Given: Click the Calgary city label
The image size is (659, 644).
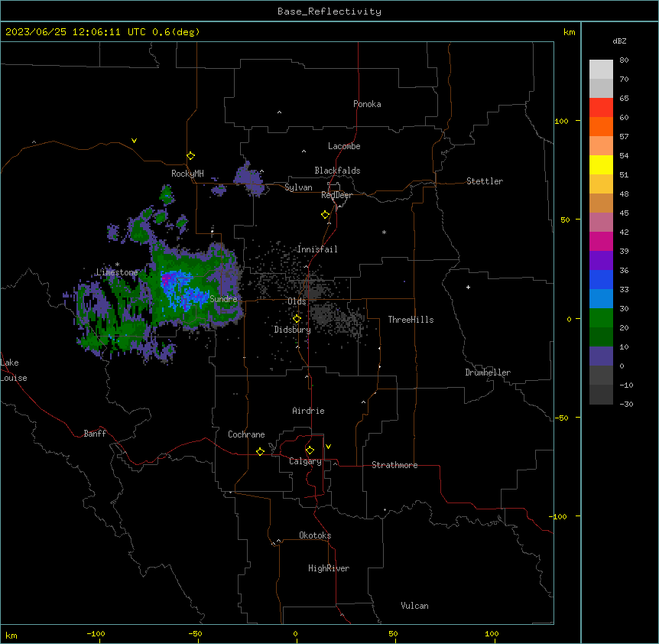Looking at the screenshot, I should (305, 461).
